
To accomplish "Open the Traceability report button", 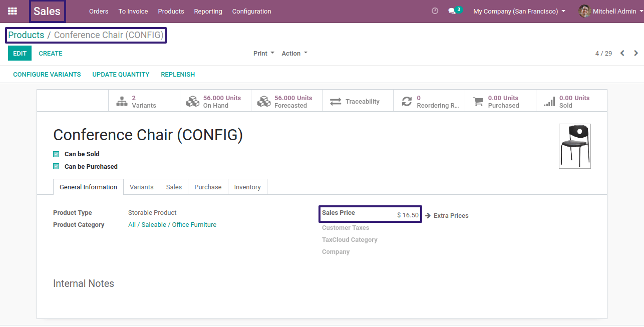I will (358, 101).
